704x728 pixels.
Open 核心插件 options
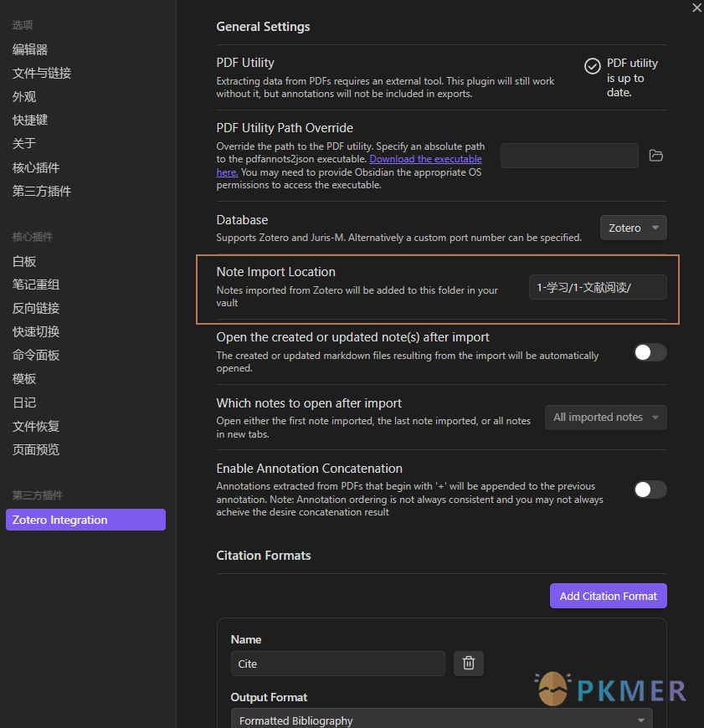[36, 167]
